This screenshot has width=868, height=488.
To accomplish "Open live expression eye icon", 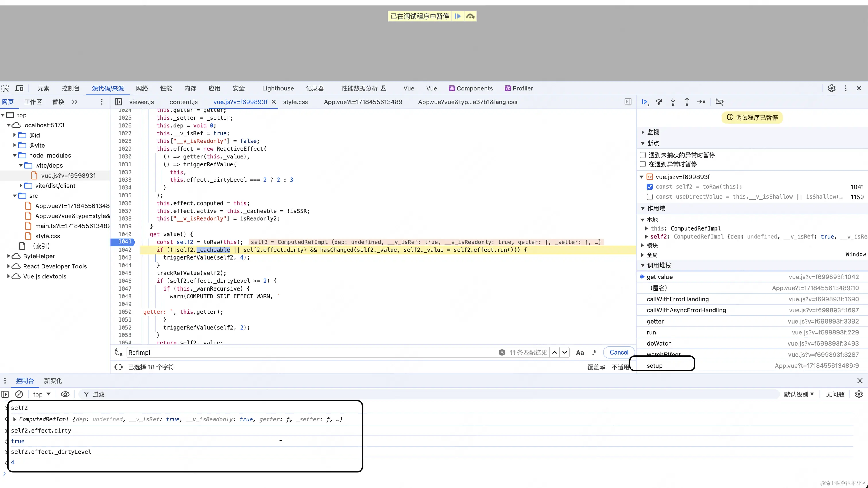I will click(x=65, y=394).
